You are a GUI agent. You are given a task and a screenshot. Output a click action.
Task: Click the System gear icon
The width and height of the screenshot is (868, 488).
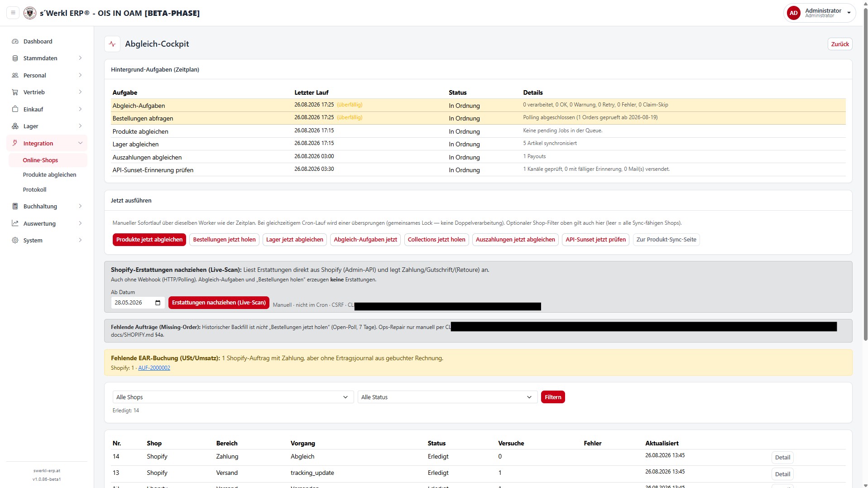click(x=15, y=240)
